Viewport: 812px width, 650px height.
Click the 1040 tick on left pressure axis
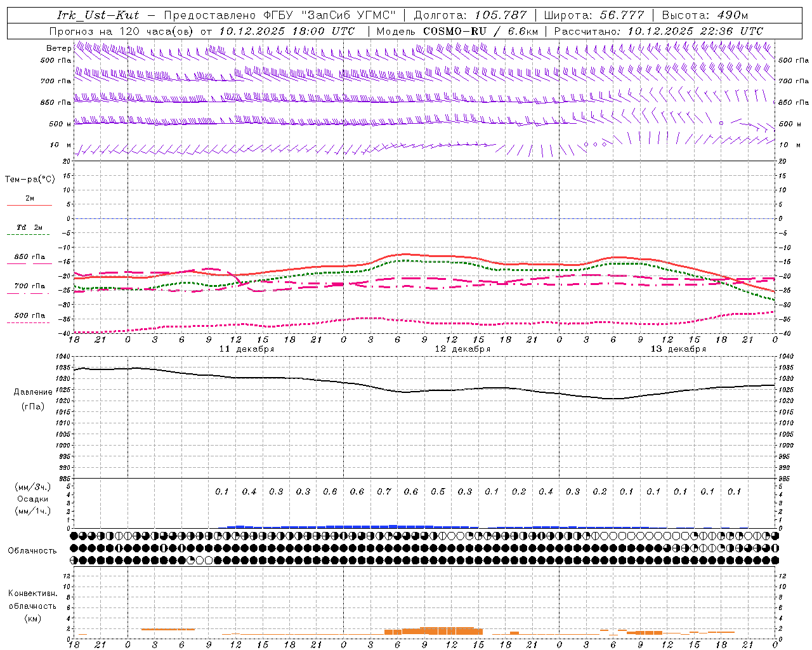[63, 357]
